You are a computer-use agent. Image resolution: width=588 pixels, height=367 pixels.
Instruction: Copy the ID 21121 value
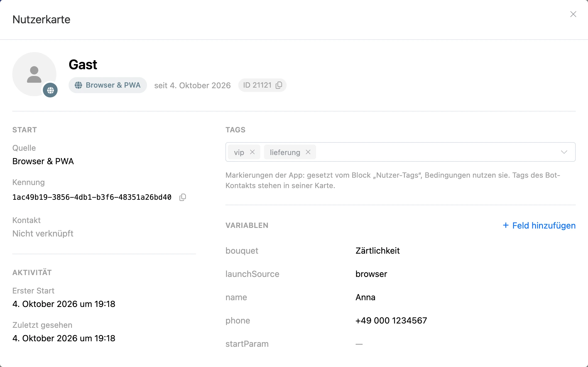tap(279, 85)
